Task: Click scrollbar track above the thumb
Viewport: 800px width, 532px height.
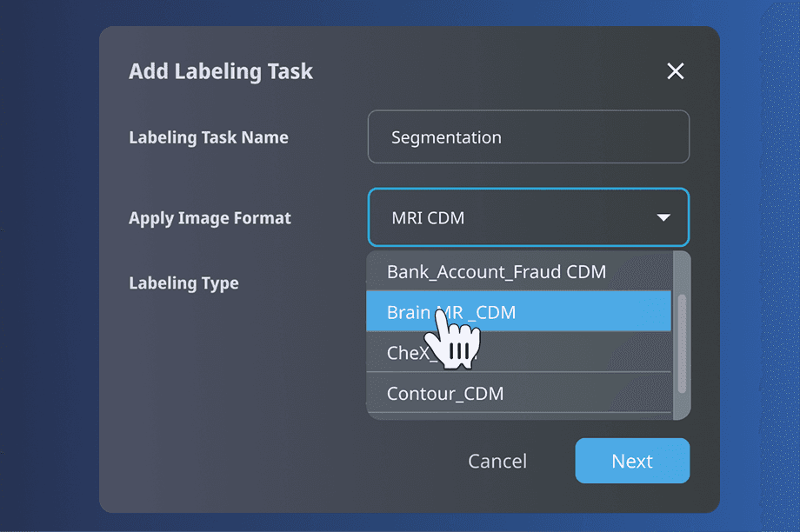Action: [x=682, y=274]
